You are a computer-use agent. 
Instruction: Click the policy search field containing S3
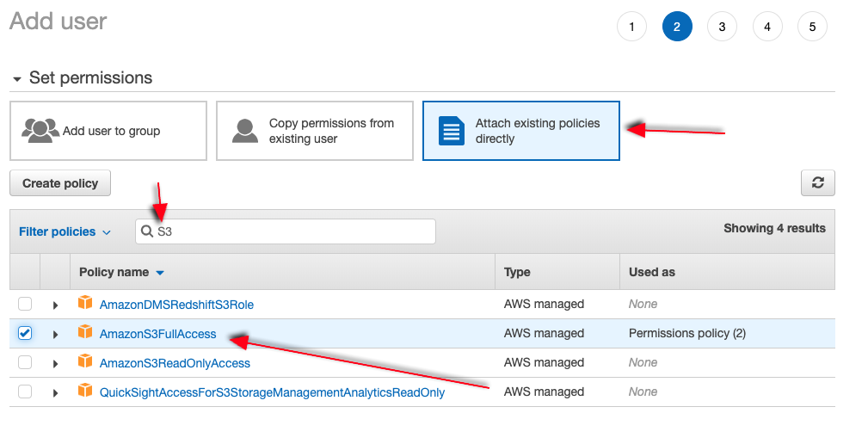(286, 231)
